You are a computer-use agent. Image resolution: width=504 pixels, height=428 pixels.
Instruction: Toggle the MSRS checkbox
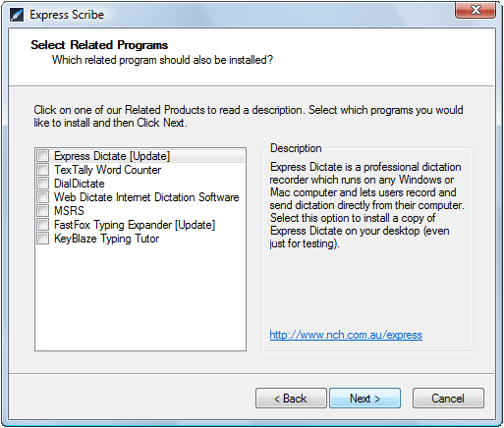pos(43,210)
